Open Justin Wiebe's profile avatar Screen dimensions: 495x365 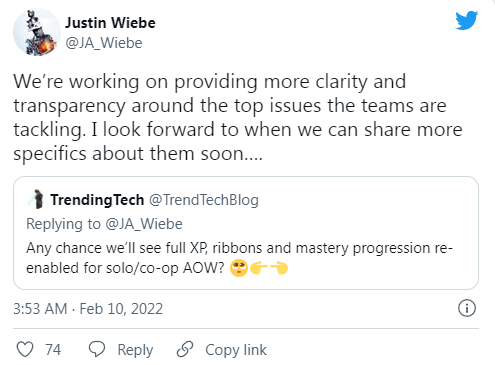pos(37,32)
